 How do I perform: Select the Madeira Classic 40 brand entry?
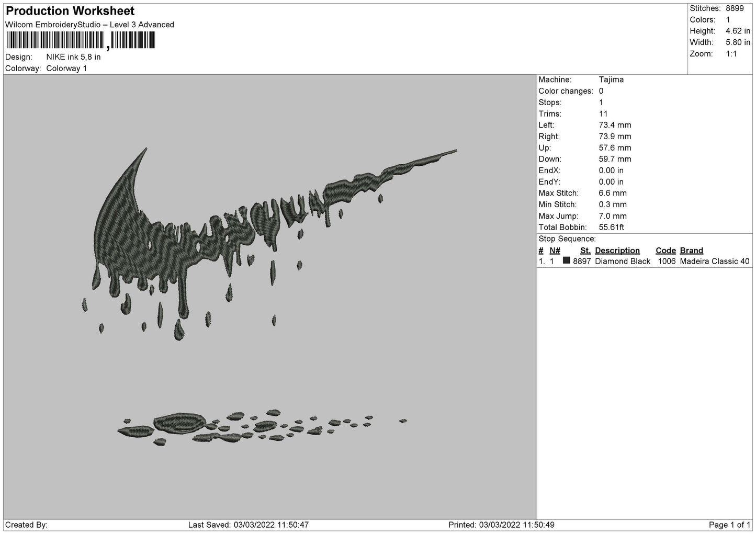coord(715,262)
